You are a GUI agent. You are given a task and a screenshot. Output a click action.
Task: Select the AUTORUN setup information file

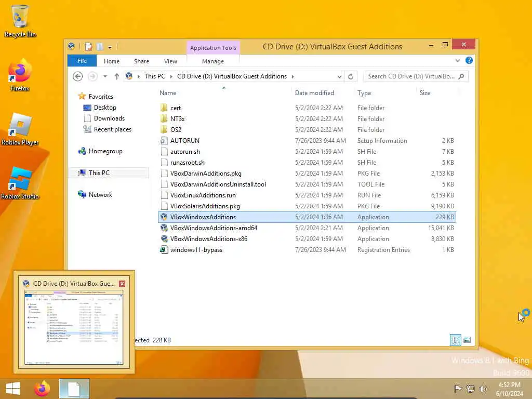[x=307, y=140]
